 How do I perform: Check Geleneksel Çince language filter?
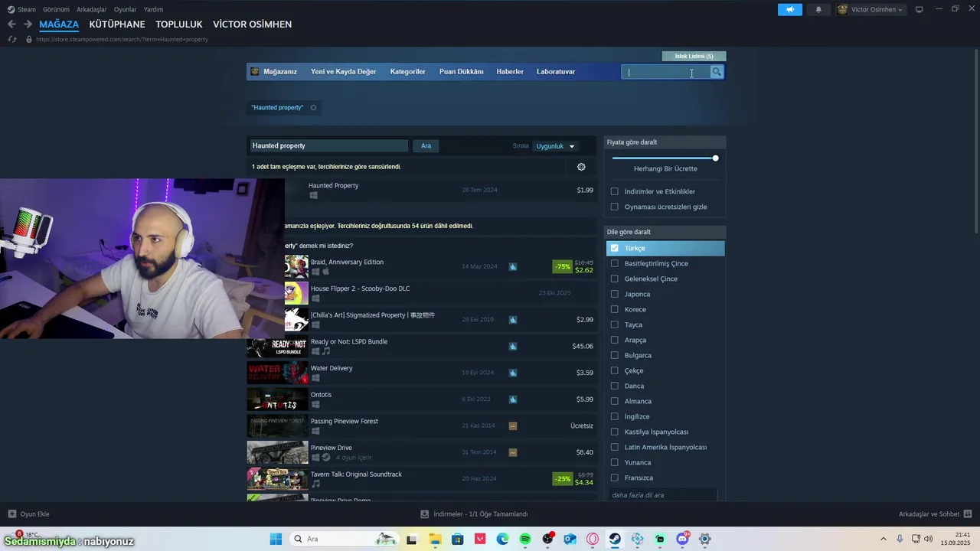(614, 279)
